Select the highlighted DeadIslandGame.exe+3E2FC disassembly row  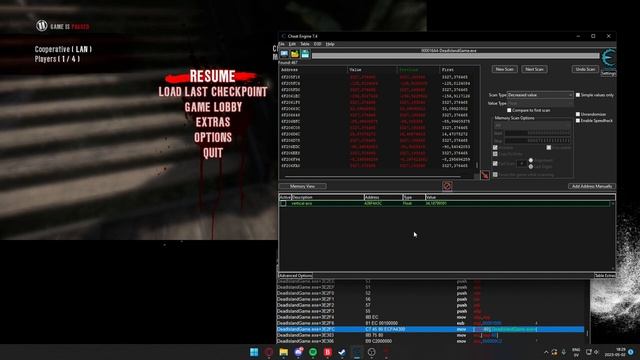[430, 329]
